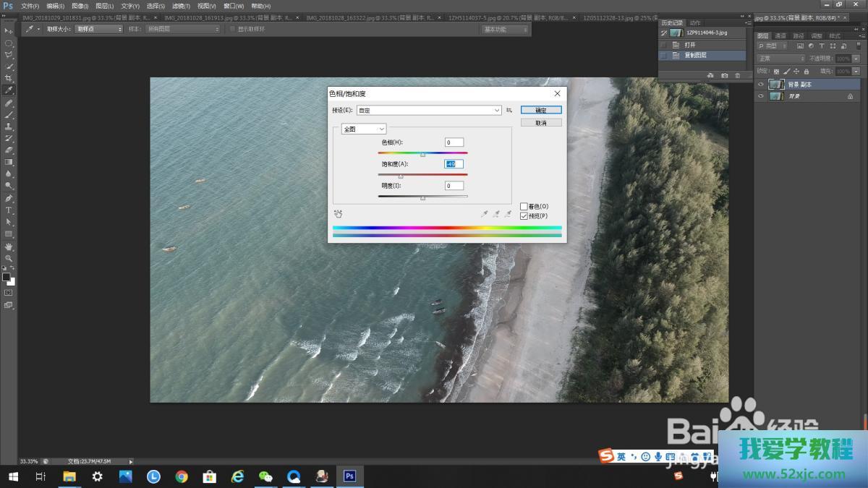Image resolution: width=868 pixels, height=488 pixels.
Task: Switch to the 通道 (Channels) tab
Action: [780, 35]
